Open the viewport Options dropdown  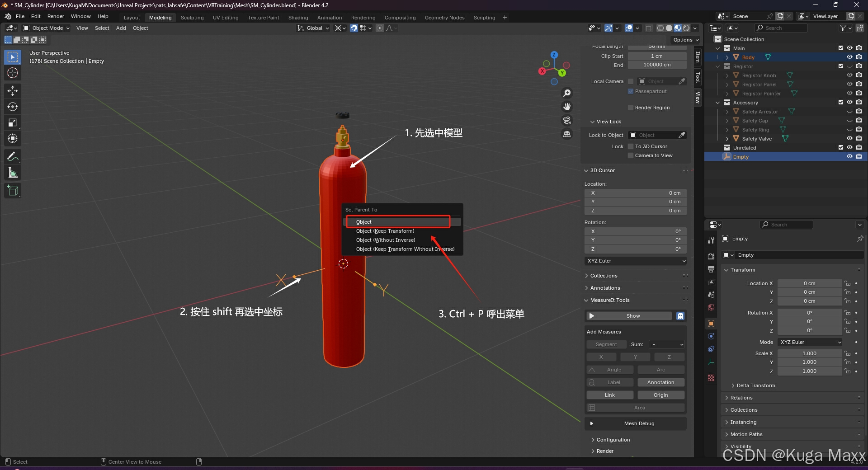coord(686,40)
